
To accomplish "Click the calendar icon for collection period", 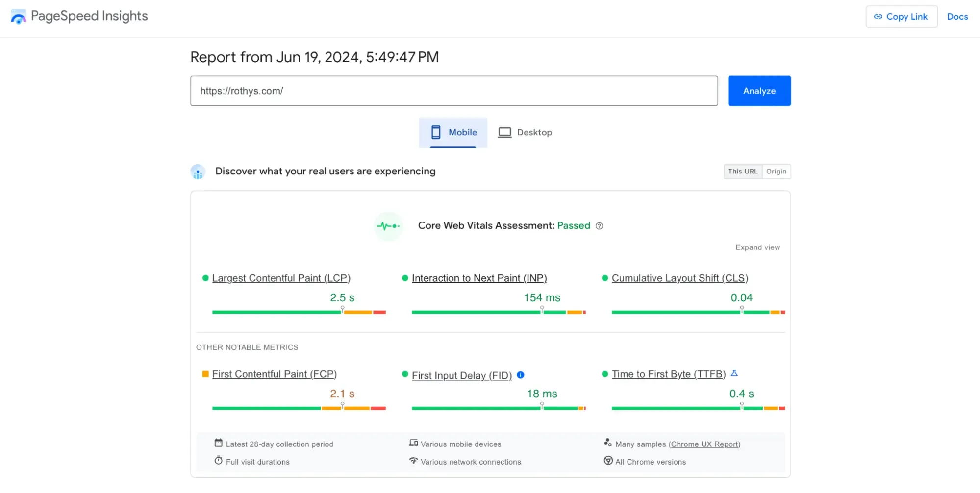I will (219, 443).
